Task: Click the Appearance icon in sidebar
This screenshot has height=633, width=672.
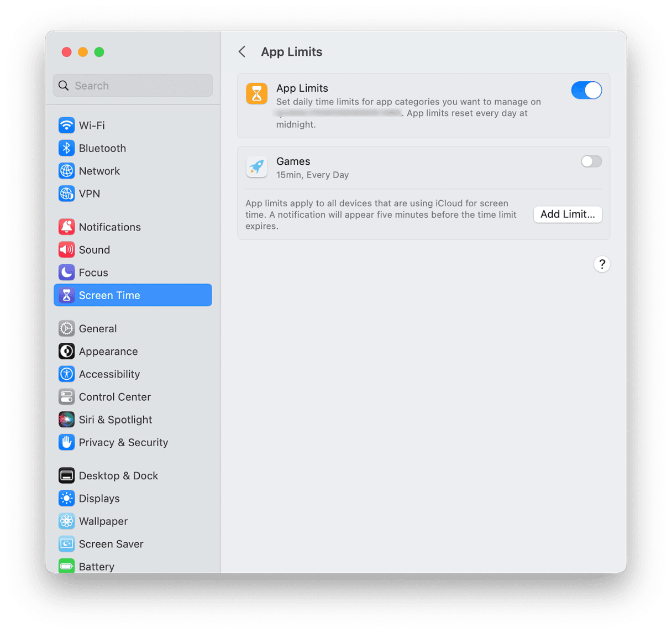Action: [66, 351]
